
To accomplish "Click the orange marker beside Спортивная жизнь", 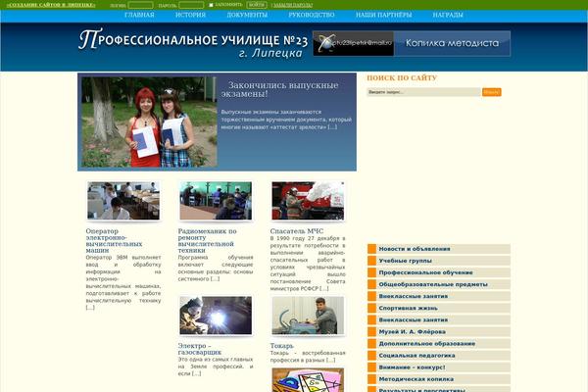I will [371, 308].
